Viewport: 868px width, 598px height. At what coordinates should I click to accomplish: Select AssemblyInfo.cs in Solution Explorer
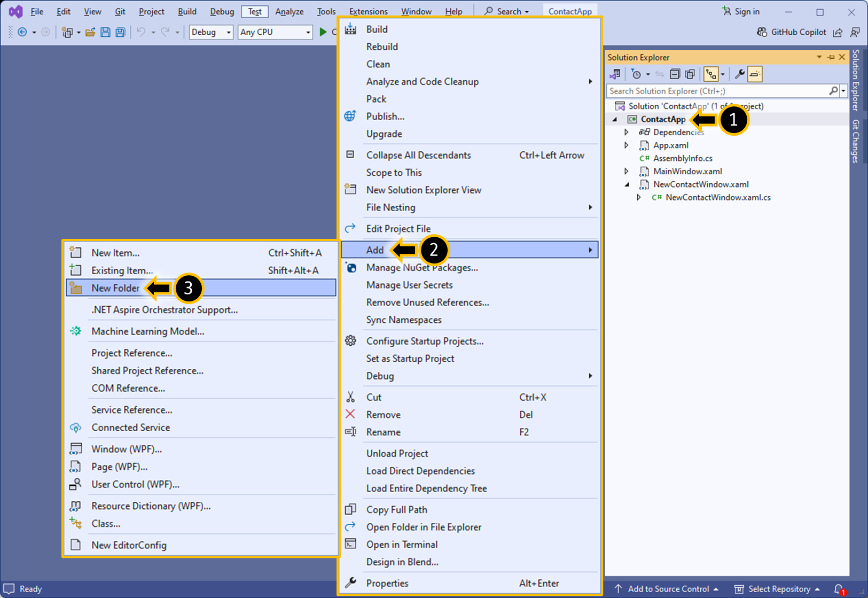(683, 158)
